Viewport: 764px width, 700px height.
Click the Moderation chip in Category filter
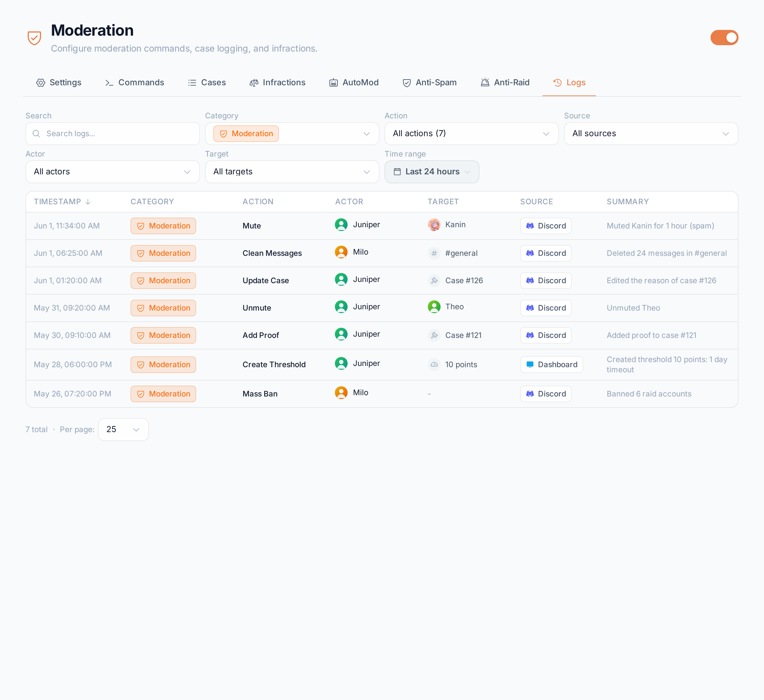[246, 133]
